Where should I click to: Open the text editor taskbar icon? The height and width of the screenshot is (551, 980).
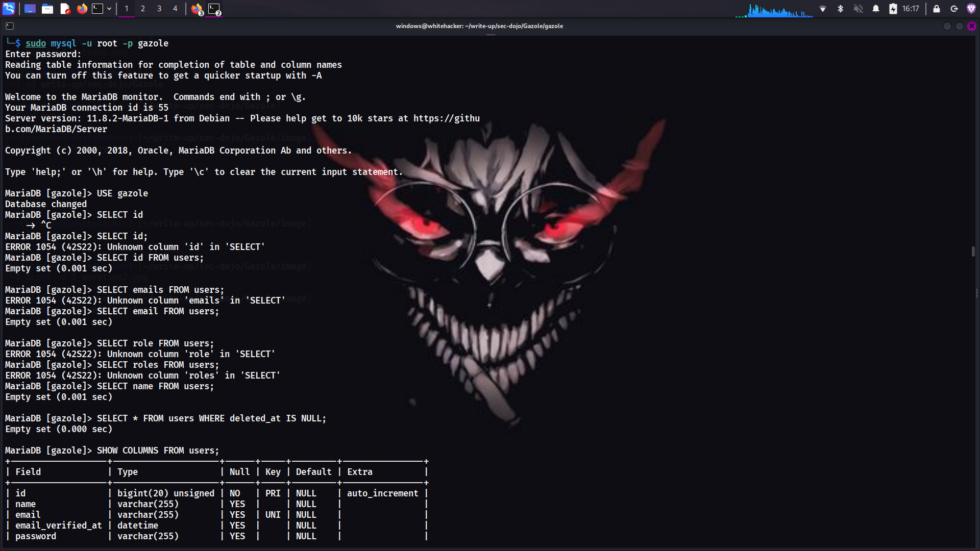65,9
